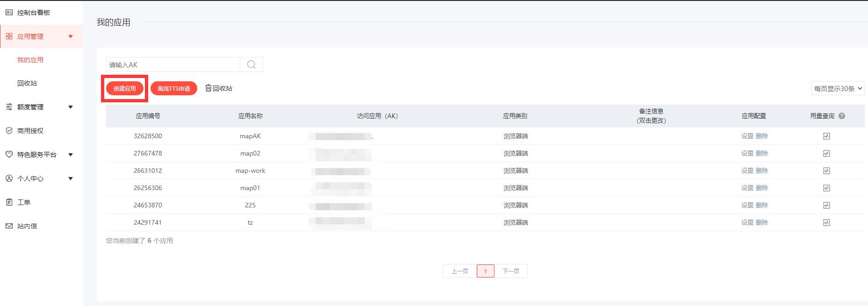868x306 pixels.
Task: Open the 每页显示30条 page size dropdown
Action: [838, 88]
